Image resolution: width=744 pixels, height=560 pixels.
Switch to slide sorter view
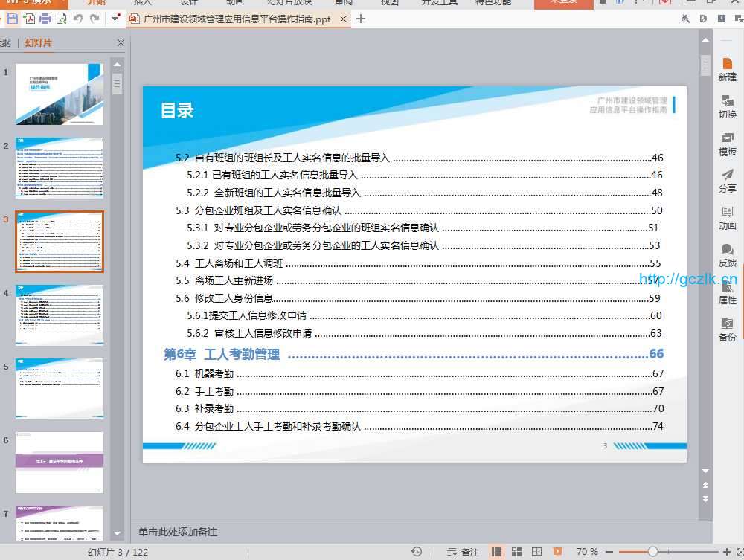pyautogui.click(x=516, y=552)
